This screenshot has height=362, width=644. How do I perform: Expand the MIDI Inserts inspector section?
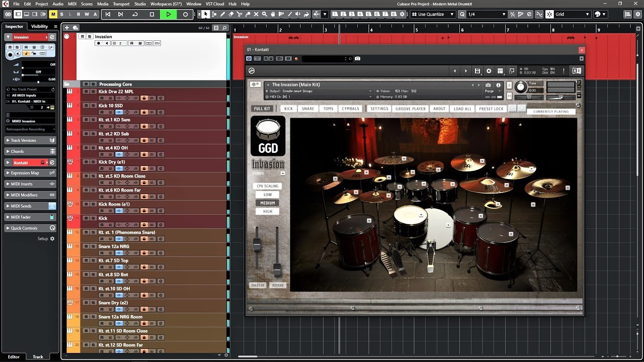pyautogui.click(x=30, y=184)
